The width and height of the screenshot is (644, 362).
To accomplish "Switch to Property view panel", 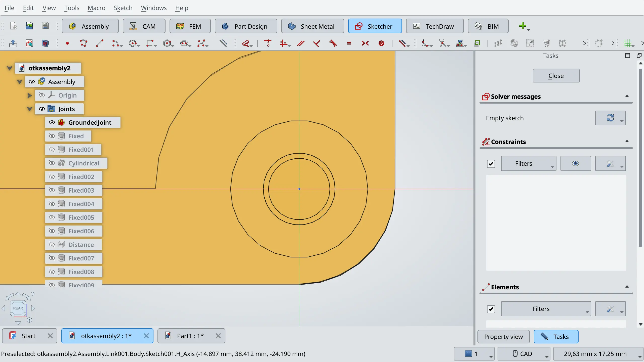I will pos(503,336).
